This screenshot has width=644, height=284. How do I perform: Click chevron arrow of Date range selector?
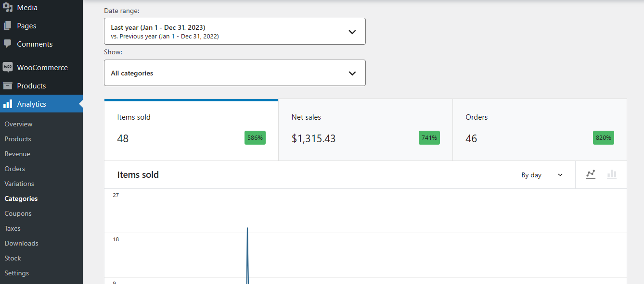click(352, 32)
